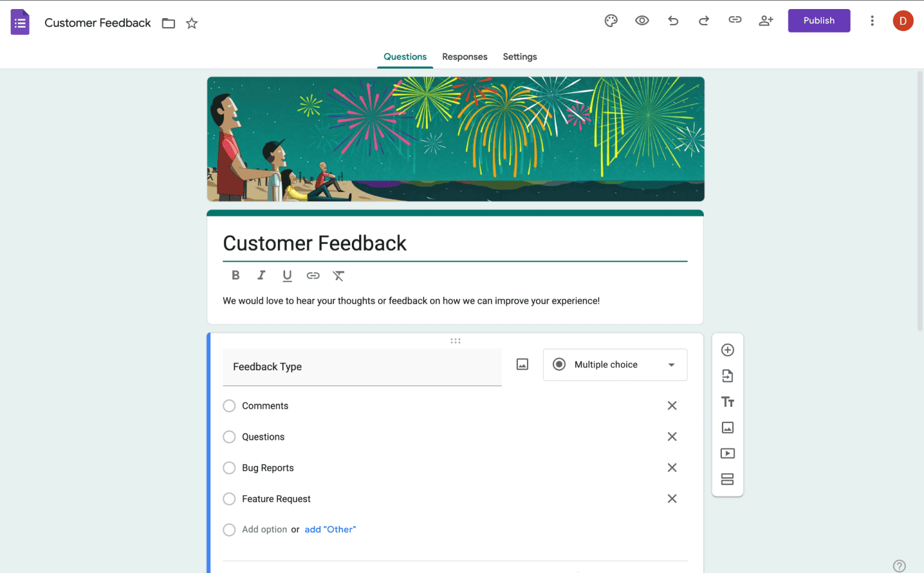Open the Google Forms home icon

(20, 22)
